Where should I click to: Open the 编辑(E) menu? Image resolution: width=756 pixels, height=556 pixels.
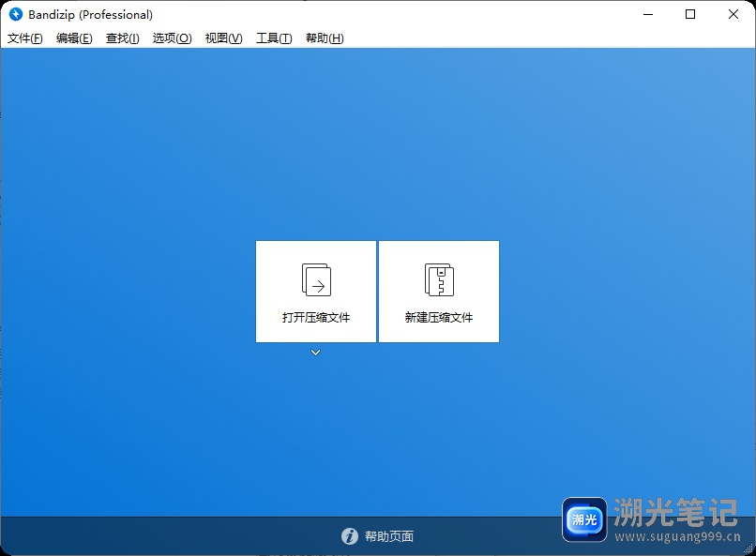[x=74, y=38]
